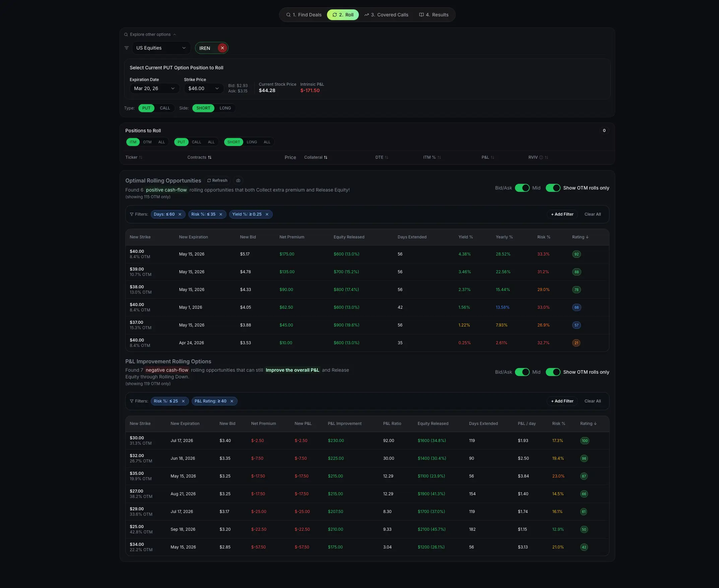Viewport: 719px width, 588px height.
Task: Sort positions by Collateral column
Action: 316,157
